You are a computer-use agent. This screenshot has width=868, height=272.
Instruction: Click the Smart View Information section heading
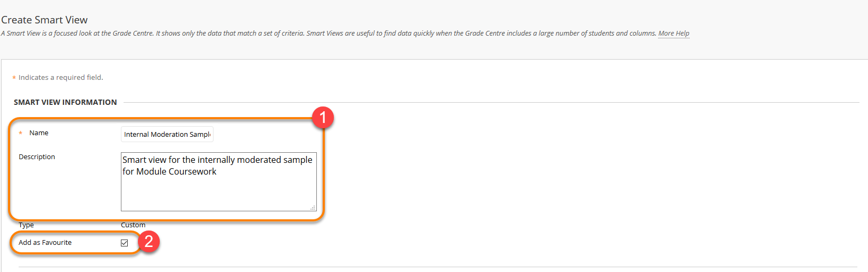(x=65, y=102)
